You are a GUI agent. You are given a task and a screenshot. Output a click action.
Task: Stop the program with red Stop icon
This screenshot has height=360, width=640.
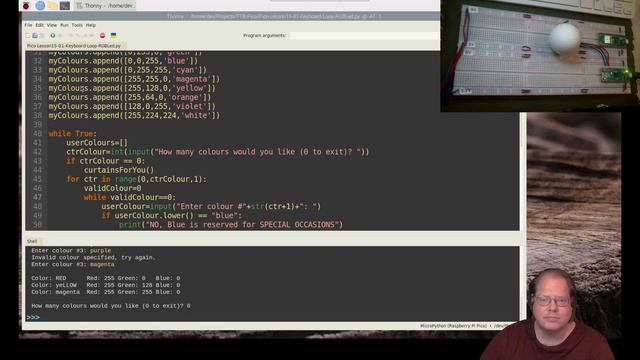pyautogui.click(x=102, y=36)
